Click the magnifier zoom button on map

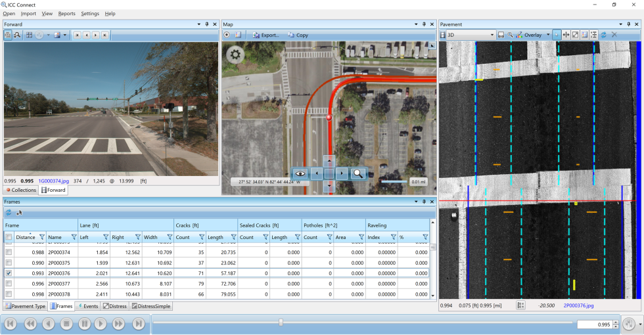[358, 173]
